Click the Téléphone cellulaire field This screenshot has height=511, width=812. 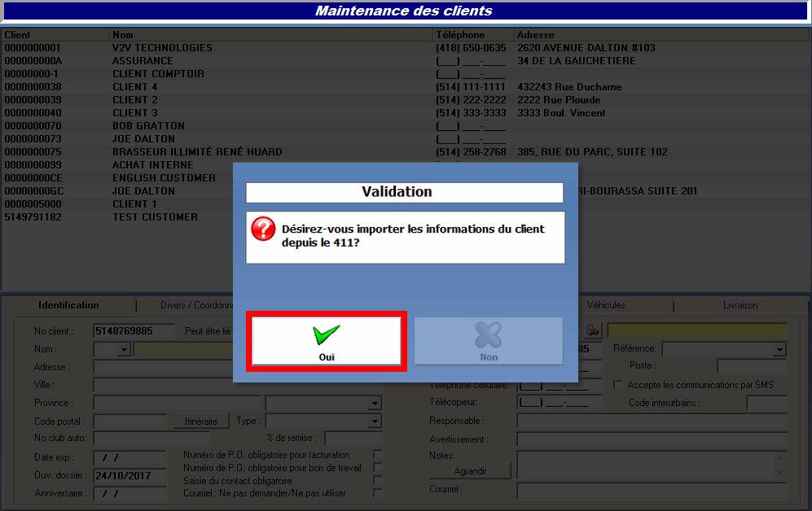[x=560, y=386]
